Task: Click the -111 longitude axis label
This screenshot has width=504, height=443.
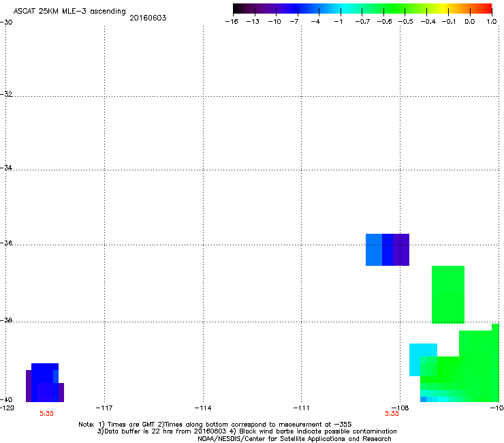Action: pos(301,408)
